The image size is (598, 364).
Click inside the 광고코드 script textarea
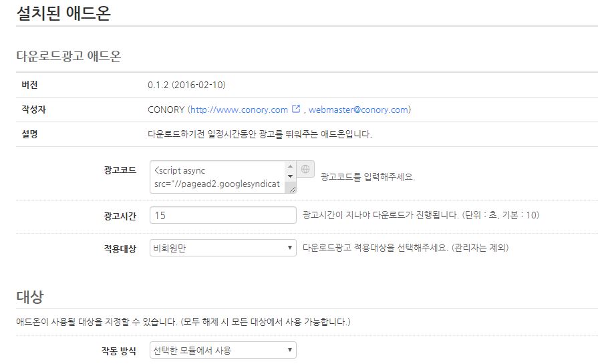coord(217,177)
